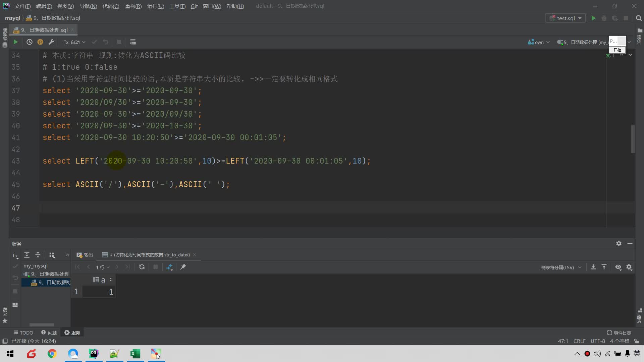
Task: Open the files folder sidebar icon
Action: point(640,30)
